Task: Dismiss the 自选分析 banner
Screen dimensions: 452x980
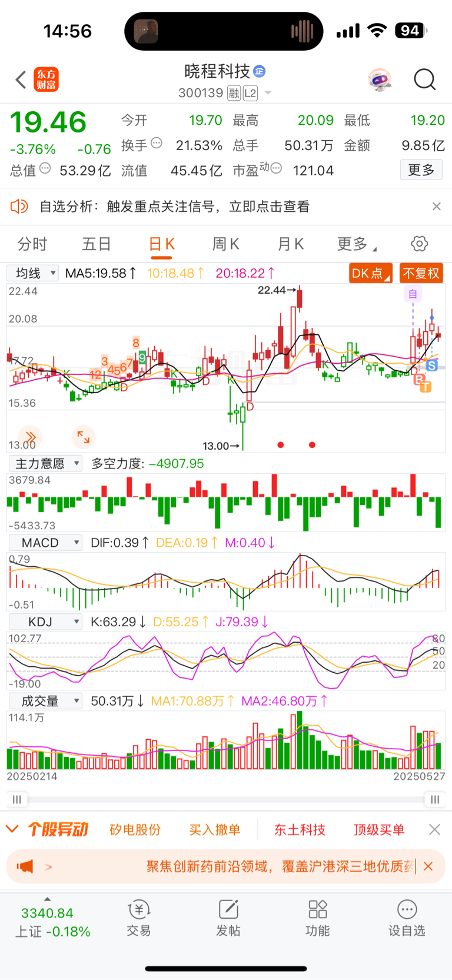Action: pyautogui.click(x=436, y=207)
